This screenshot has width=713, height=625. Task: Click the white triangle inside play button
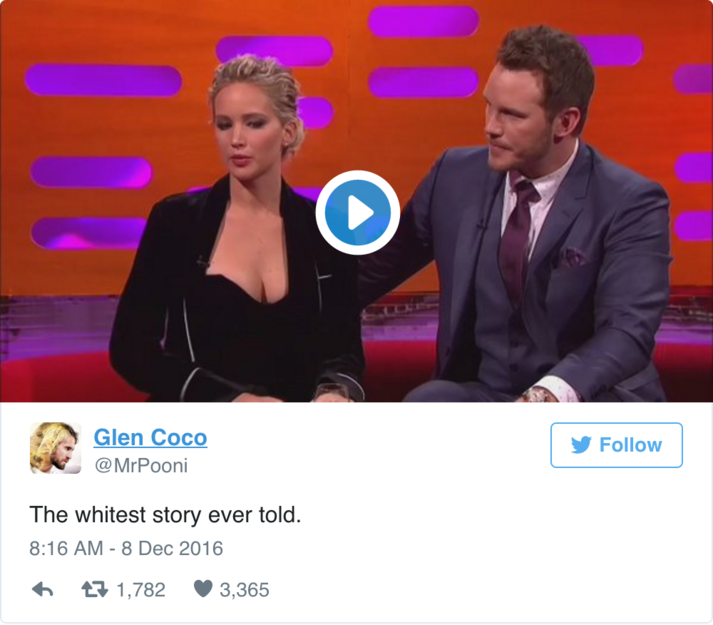[x=360, y=212]
